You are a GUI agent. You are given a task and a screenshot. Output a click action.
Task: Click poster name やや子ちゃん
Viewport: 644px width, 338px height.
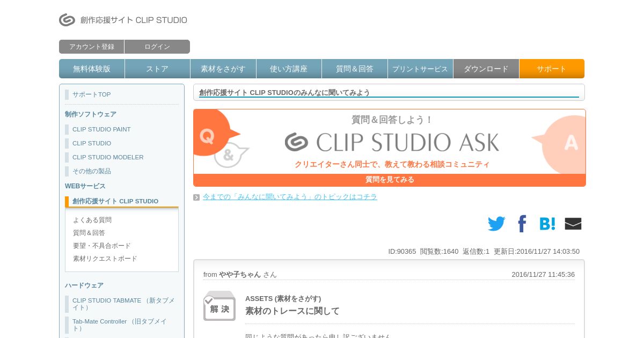[x=240, y=274]
